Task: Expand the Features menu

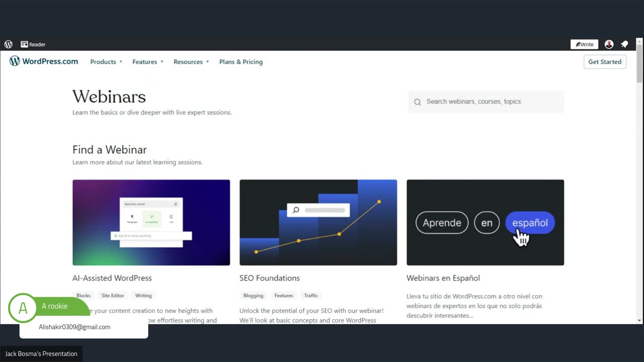Action: click(x=148, y=62)
